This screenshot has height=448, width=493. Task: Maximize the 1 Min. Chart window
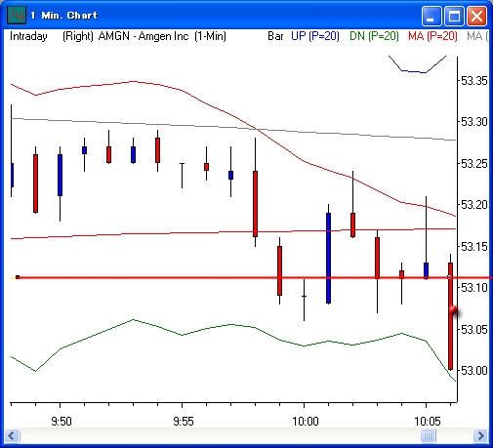(454, 16)
